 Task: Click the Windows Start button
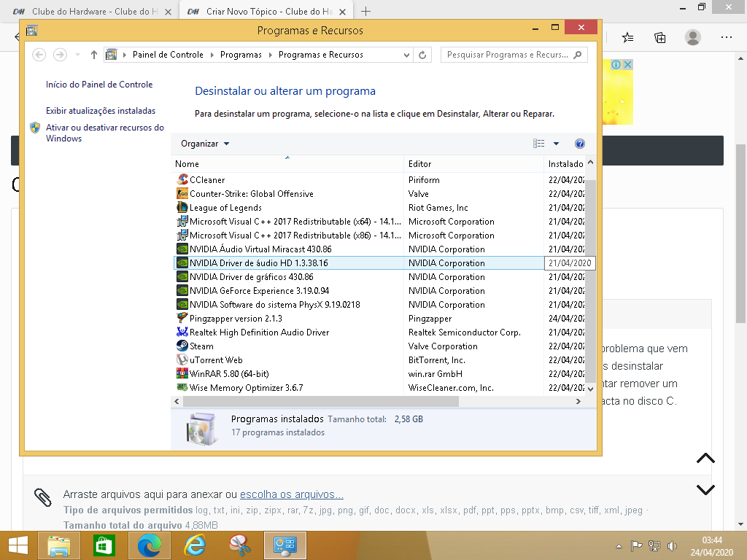tap(18, 545)
